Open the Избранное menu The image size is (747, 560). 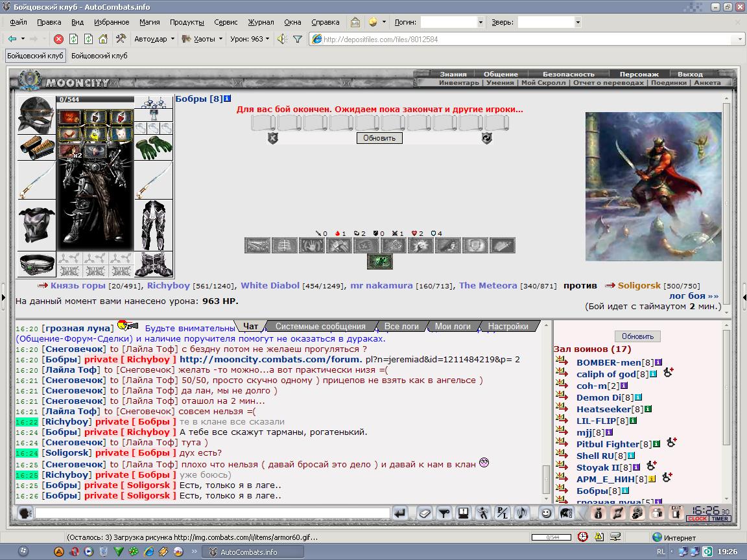click(x=112, y=22)
